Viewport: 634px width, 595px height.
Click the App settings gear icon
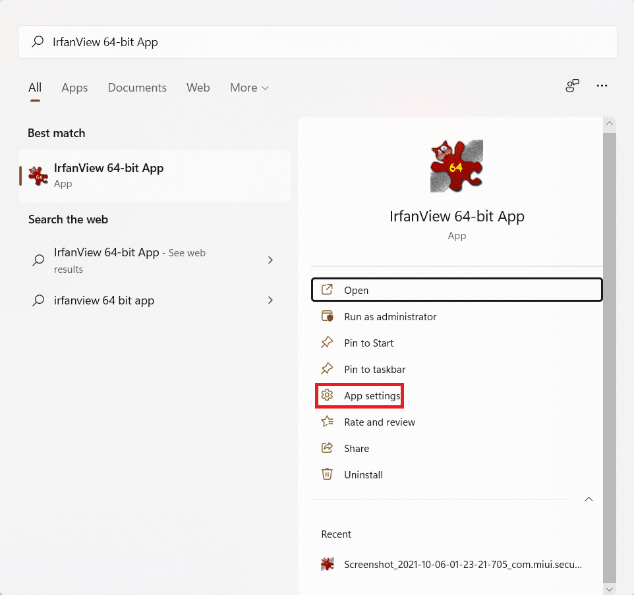click(x=326, y=396)
